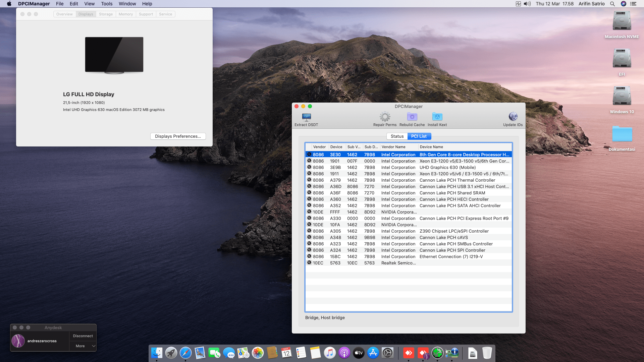Launch Music from the dock
The height and width of the screenshot is (362, 644).
pos(330,353)
